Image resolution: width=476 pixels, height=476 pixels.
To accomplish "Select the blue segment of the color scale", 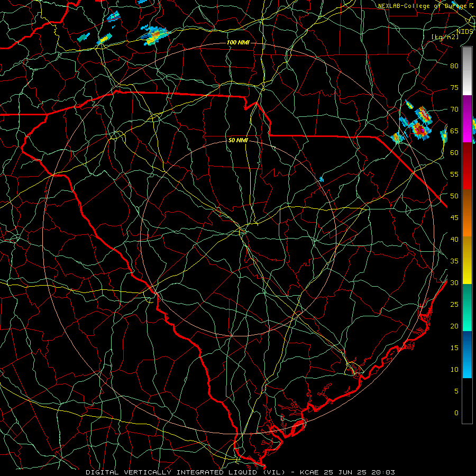I will point(467,354).
